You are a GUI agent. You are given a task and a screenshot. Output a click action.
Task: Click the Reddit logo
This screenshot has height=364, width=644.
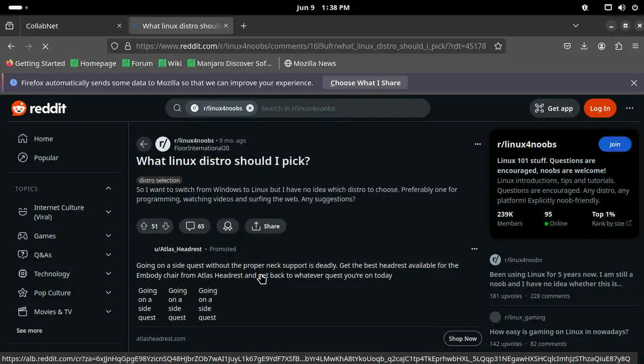coord(39,108)
